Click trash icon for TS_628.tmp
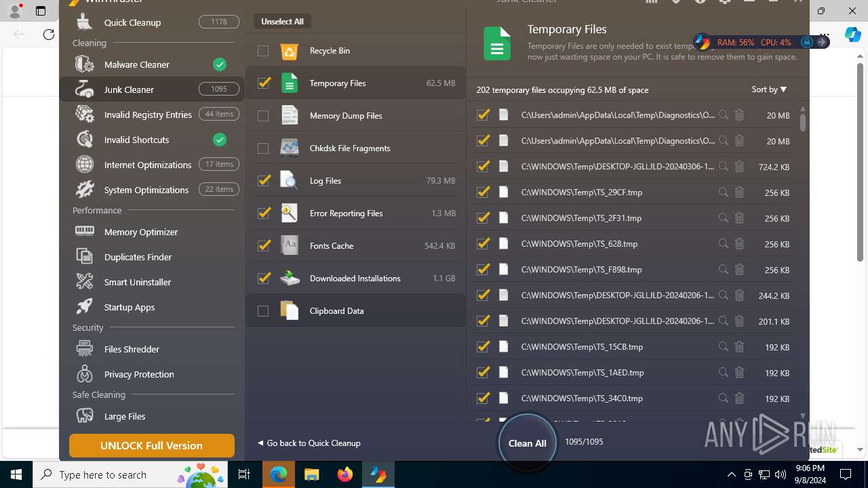The width and height of the screenshot is (868, 488). 740,243
